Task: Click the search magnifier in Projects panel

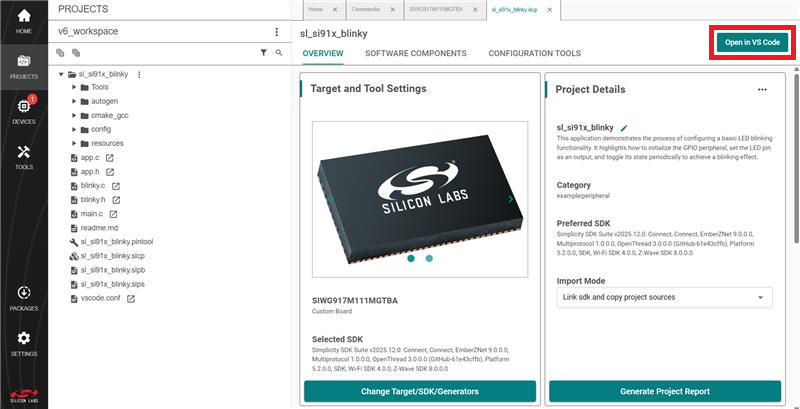Action: pos(279,53)
